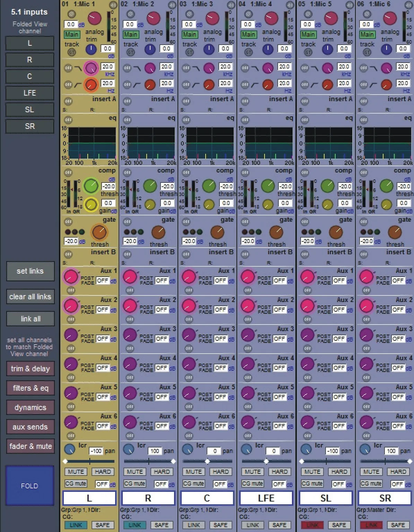This screenshot has height=532, width=414.
Task: Match aux sends to folded channel
Action: (x=30, y=427)
